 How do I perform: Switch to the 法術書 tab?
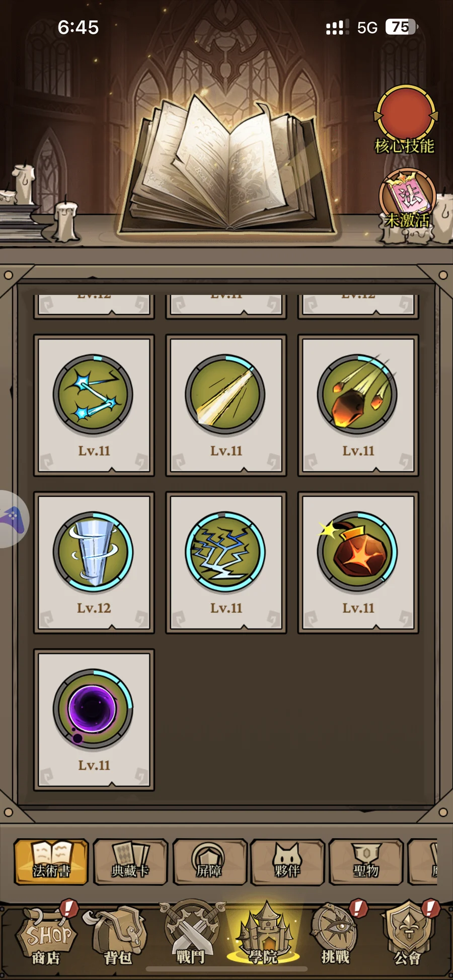point(51,862)
